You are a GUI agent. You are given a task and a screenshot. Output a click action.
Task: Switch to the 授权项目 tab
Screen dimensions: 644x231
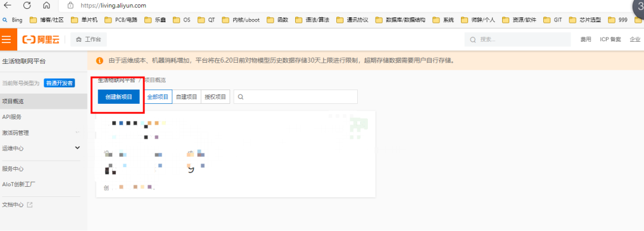pos(215,97)
